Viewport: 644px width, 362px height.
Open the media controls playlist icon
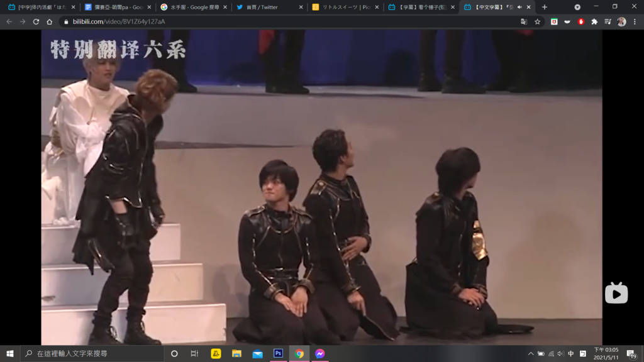pyautogui.click(x=608, y=22)
